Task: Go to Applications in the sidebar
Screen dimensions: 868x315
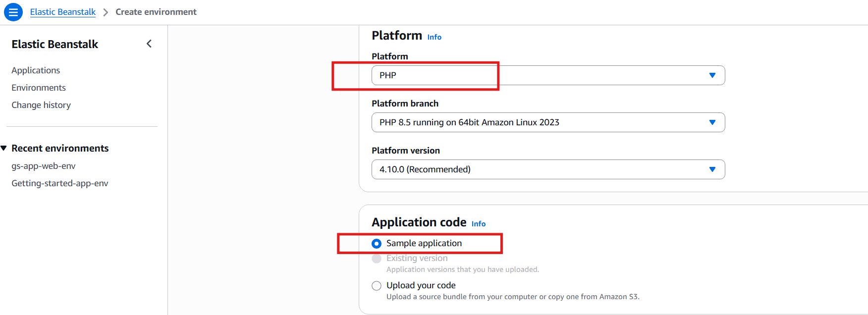Action: click(x=36, y=70)
